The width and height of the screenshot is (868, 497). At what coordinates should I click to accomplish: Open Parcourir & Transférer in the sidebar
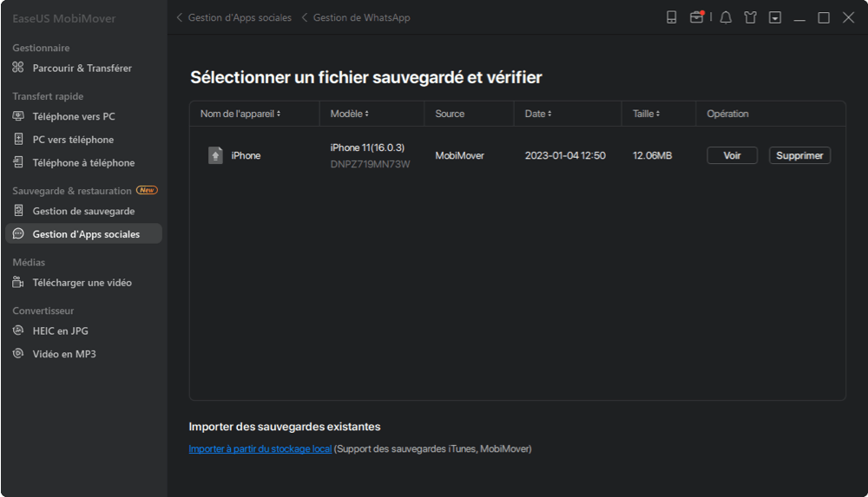click(x=83, y=68)
